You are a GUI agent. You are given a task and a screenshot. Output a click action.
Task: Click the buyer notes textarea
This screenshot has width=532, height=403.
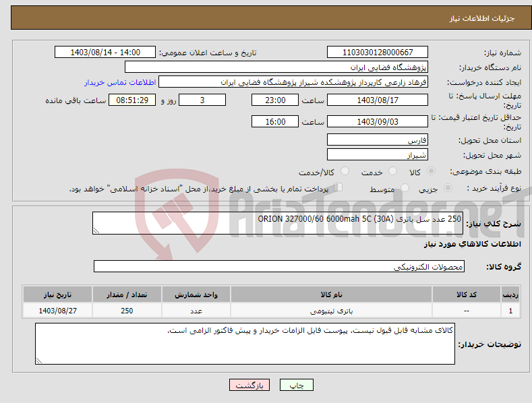point(245,344)
